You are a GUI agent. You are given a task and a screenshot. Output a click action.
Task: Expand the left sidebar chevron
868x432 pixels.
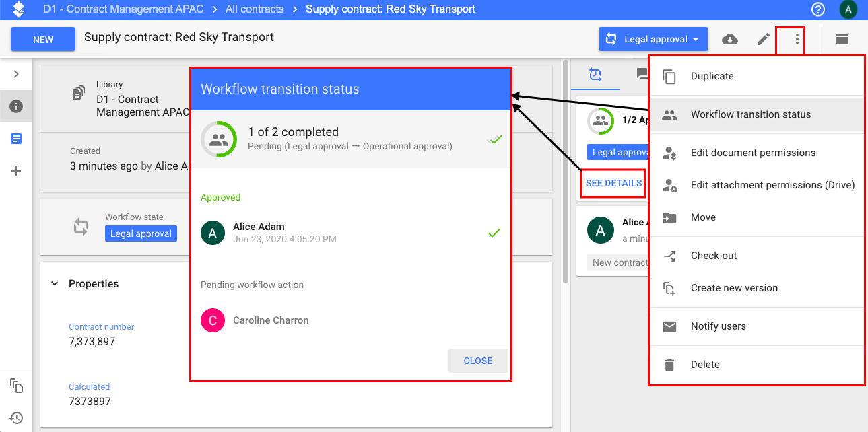tap(16, 74)
